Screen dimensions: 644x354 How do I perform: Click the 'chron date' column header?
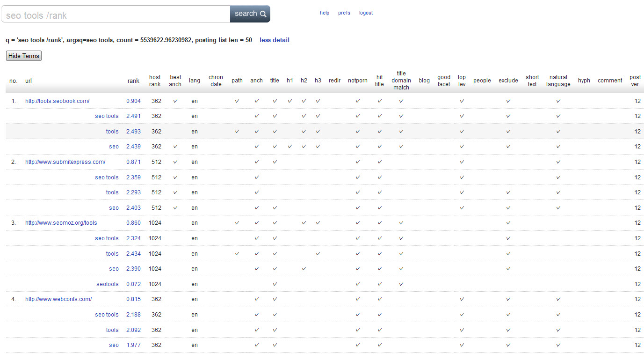(x=216, y=81)
